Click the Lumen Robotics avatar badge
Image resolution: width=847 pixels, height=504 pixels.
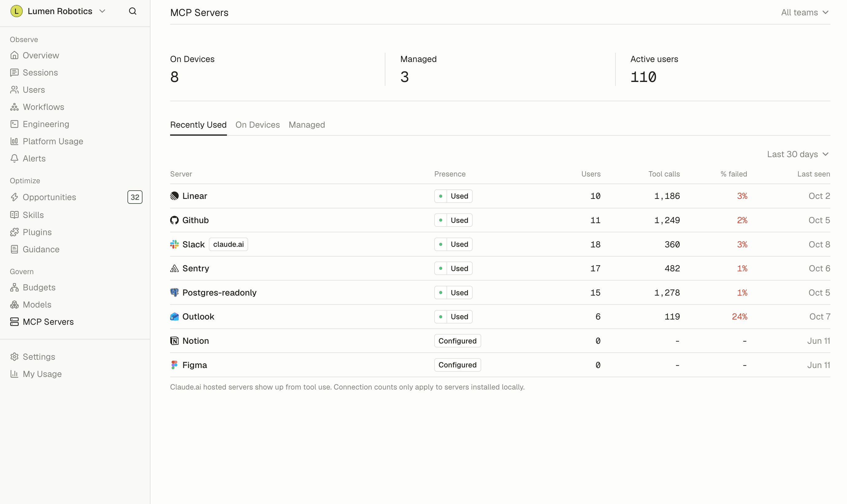point(16,11)
